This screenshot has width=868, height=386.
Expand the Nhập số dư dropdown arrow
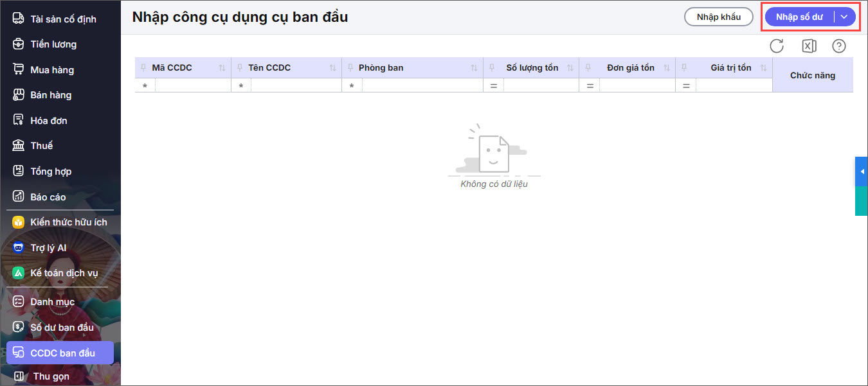coord(844,17)
